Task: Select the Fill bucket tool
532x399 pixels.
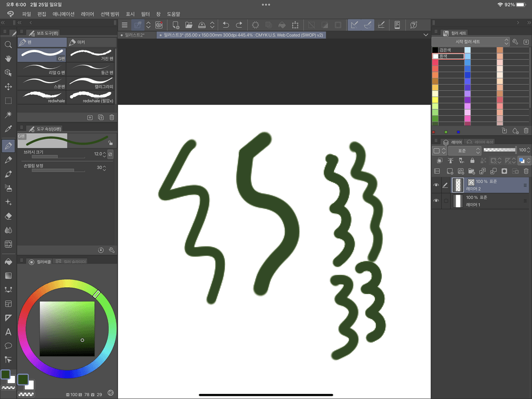Action: pyautogui.click(x=8, y=262)
